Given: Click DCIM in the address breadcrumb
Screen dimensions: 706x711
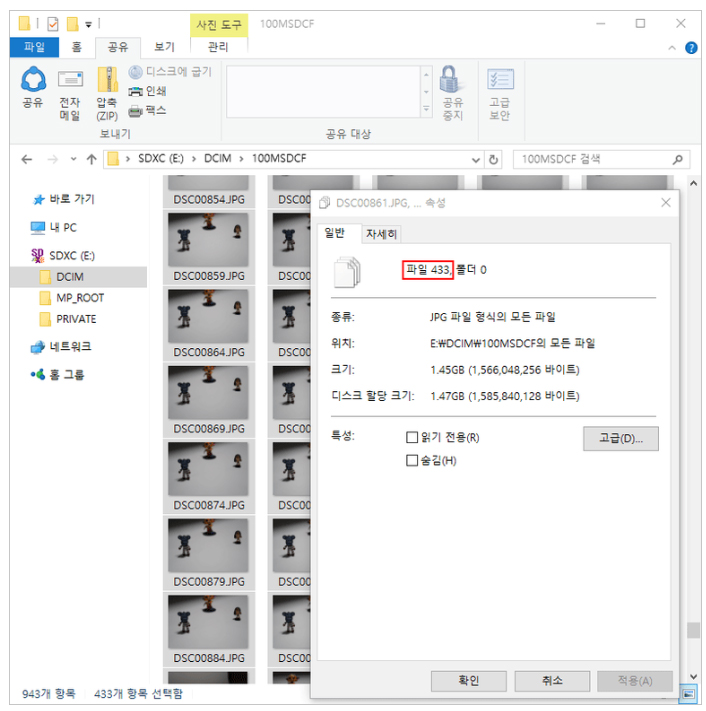Looking at the screenshot, I should point(218,159).
